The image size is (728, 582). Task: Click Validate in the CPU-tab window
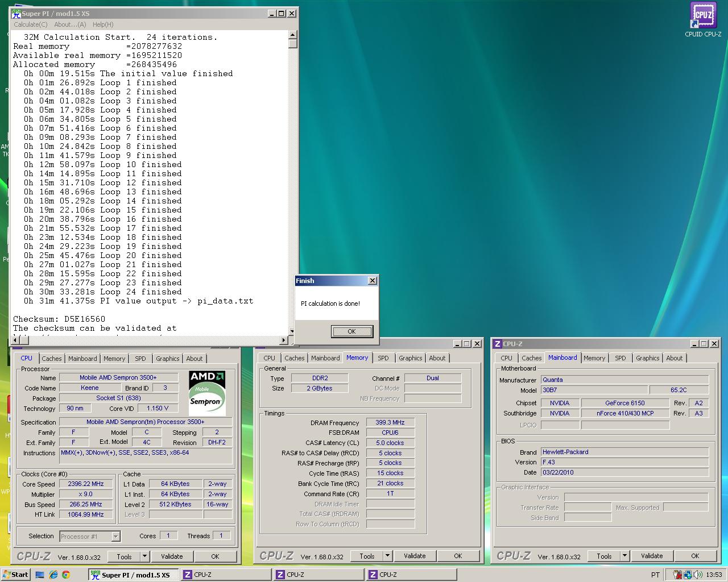[172, 556]
